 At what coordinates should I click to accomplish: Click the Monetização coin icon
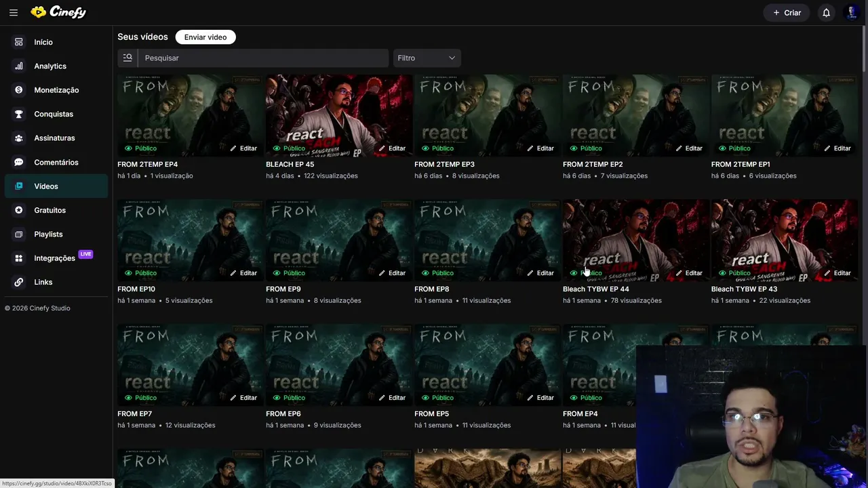(x=19, y=90)
